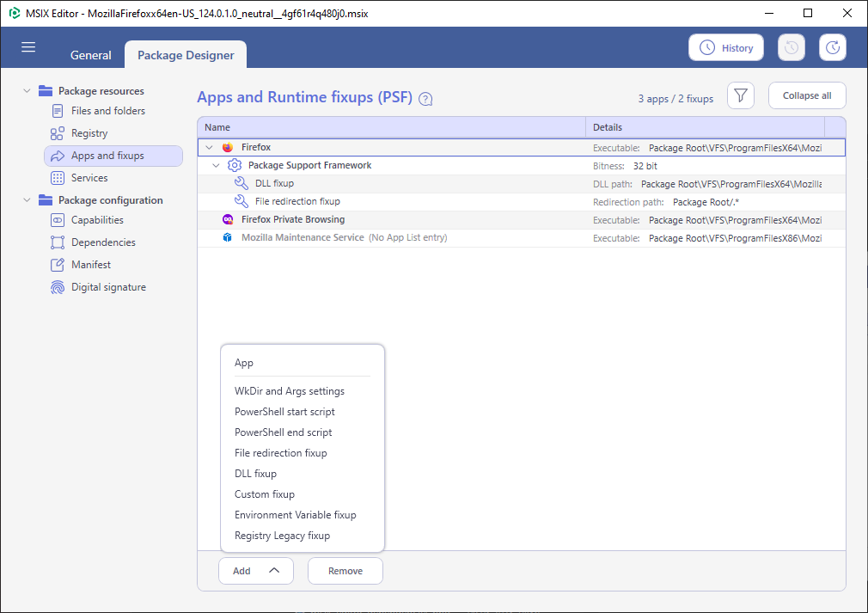This screenshot has width=868, height=613.
Task: Click the 'Package Root/.*' redirection path
Action: pyautogui.click(x=706, y=202)
